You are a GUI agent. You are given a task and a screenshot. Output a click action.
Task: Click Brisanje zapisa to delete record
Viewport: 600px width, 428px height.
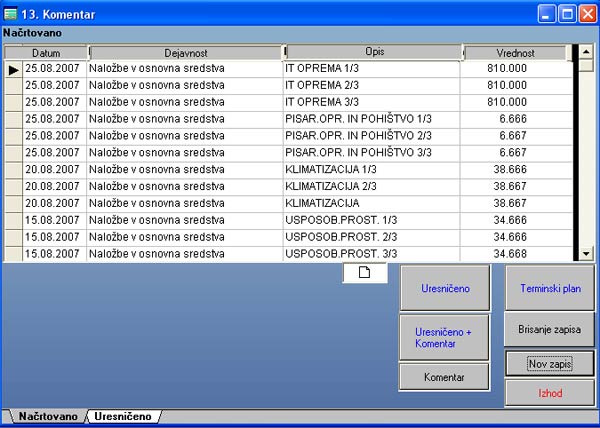(549, 328)
